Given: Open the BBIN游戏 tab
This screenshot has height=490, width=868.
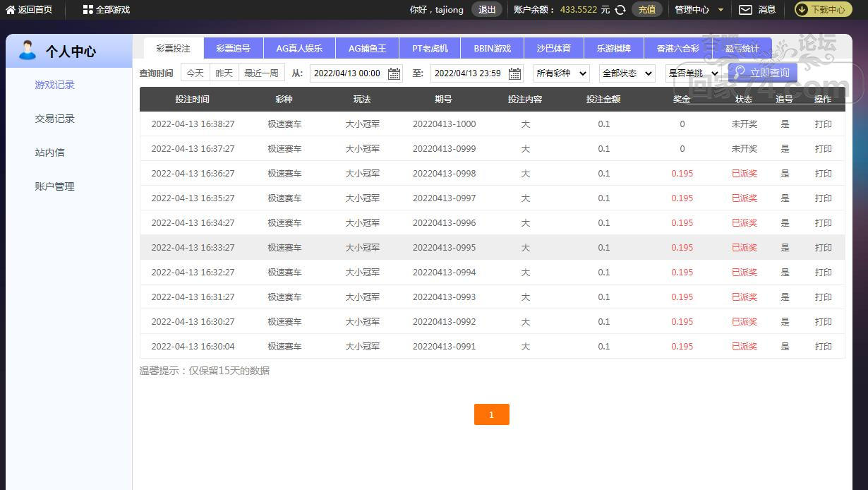Looking at the screenshot, I should click(x=493, y=49).
